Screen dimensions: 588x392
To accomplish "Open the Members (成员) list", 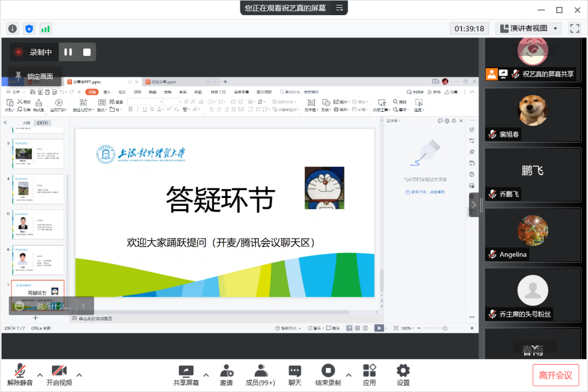I will [260, 375].
